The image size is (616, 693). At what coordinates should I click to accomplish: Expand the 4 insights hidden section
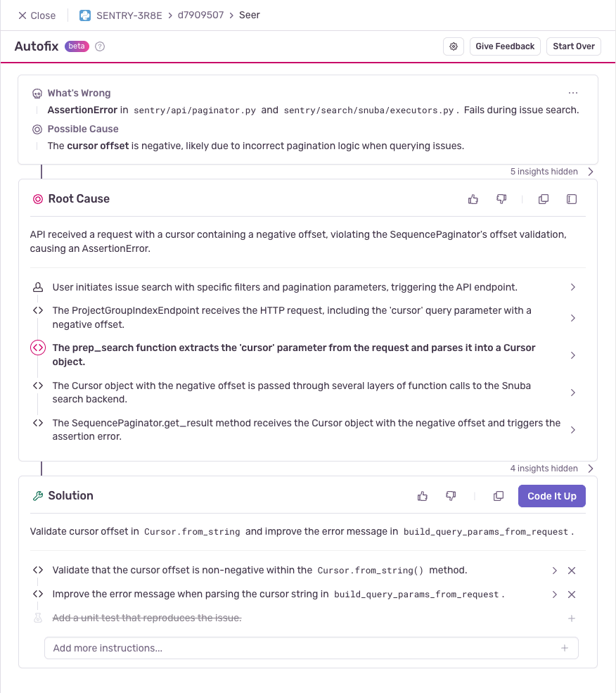(553, 469)
